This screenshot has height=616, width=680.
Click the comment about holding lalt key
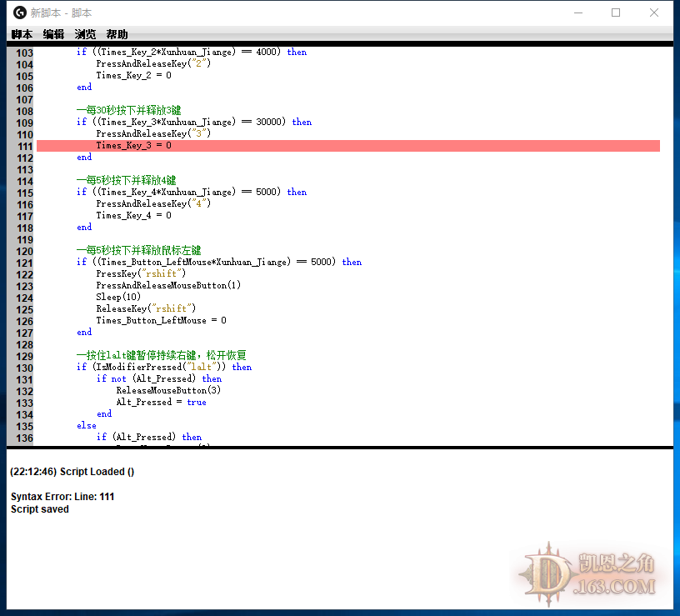click(162, 355)
